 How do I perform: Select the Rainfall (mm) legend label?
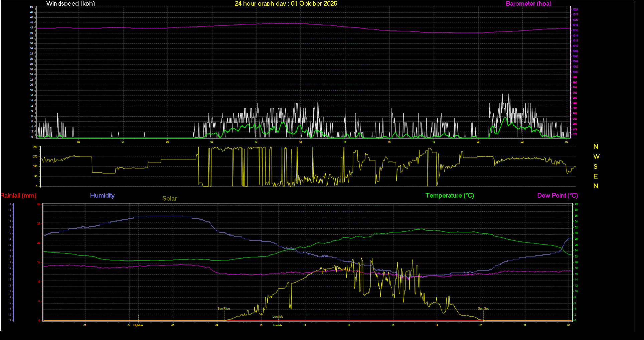coord(18,196)
